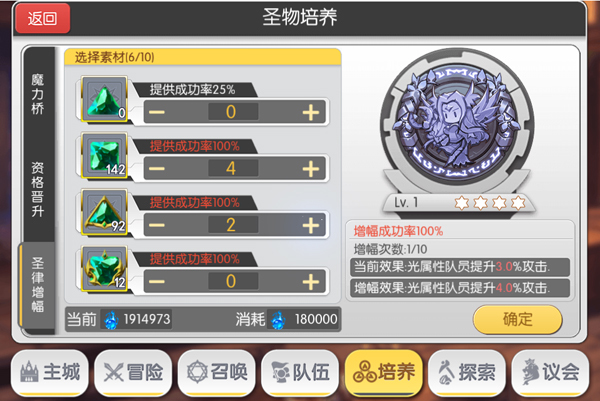Select the gold-framed triangle gem showing 92
This screenshot has height=401, width=600.
click(x=104, y=212)
